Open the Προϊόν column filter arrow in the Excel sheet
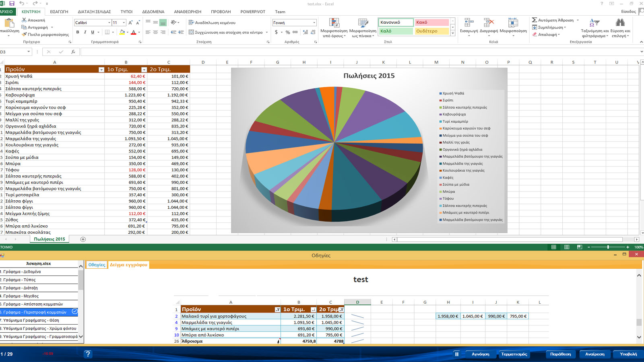 pyautogui.click(x=101, y=70)
